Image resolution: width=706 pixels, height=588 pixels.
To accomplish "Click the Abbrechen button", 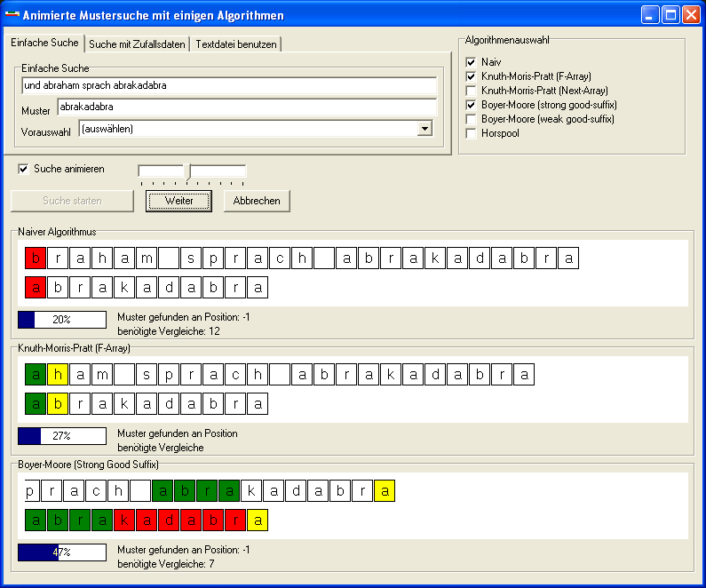I will tap(257, 201).
